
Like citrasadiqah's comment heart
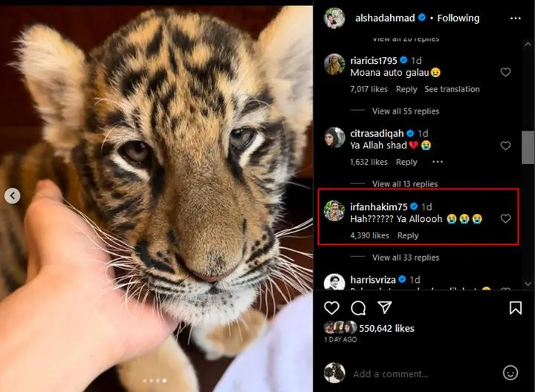click(505, 146)
